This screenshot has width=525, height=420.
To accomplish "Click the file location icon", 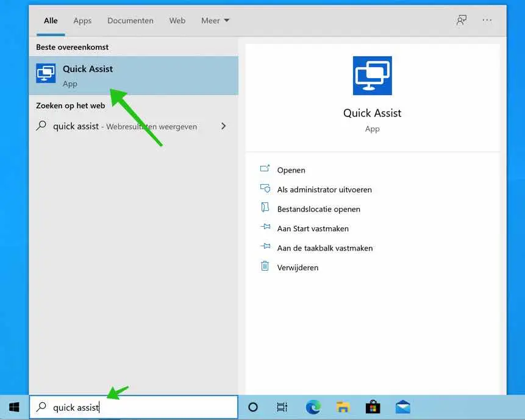I will (x=265, y=207).
